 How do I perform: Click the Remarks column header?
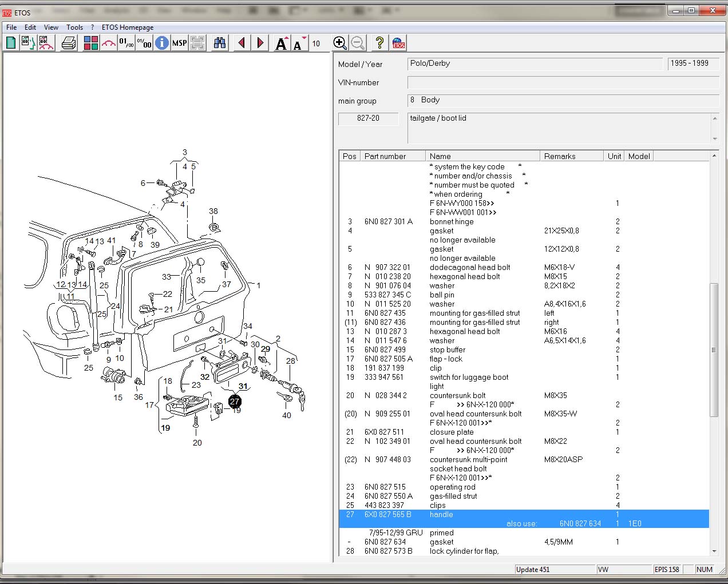coord(571,156)
